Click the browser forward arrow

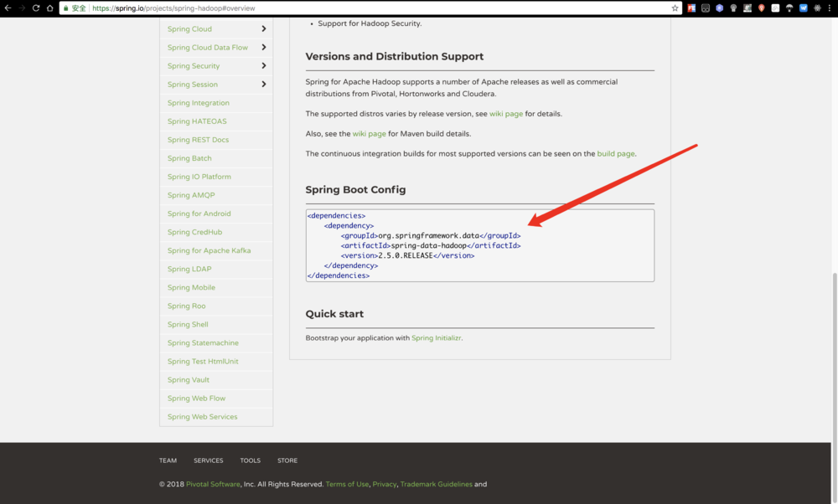22,8
